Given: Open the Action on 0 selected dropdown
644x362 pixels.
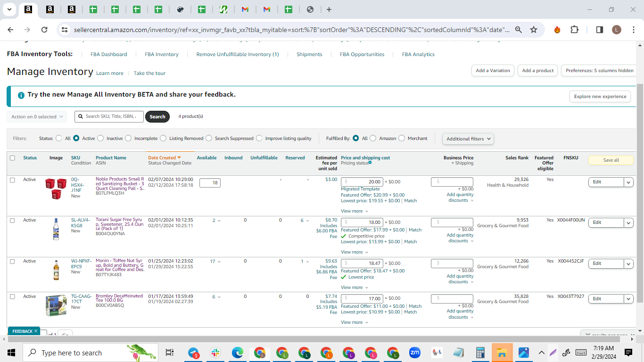Looking at the screenshot, I should pos(37,117).
